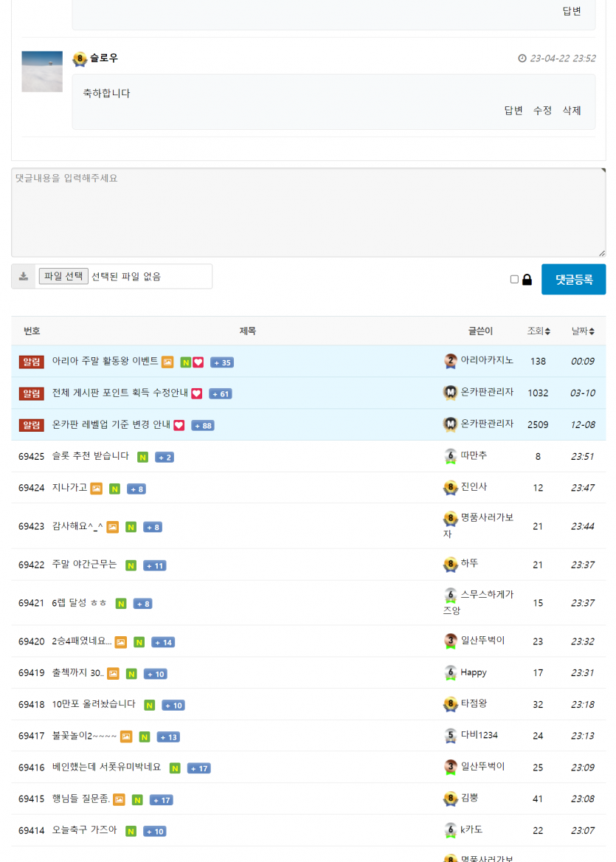The width and height of the screenshot is (616, 862).
Task: Click author 하뚜
Action: pyautogui.click(x=469, y=564)
